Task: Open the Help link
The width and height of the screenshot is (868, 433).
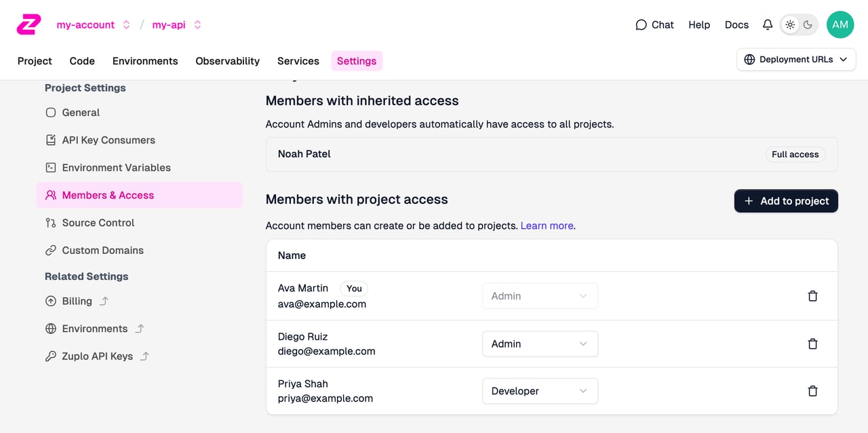Action: pos(699,24)
